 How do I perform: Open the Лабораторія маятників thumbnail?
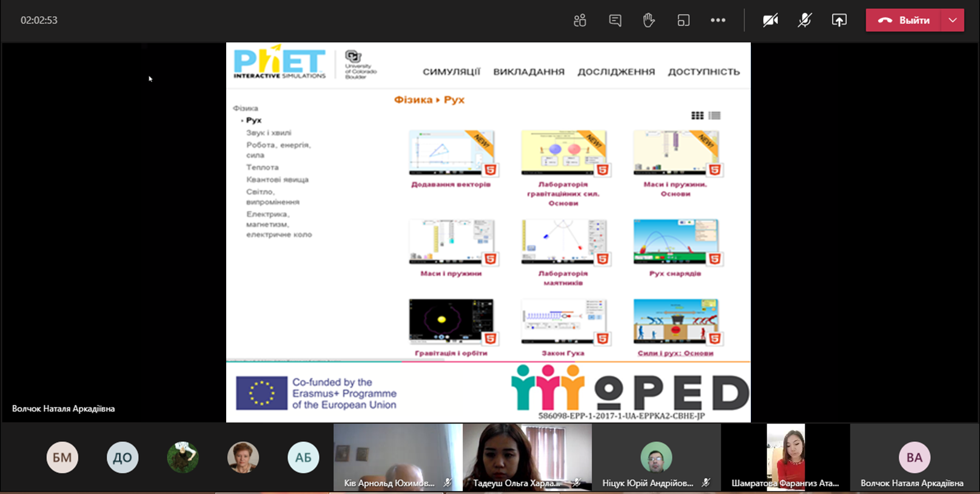click(x=565, y=242)
